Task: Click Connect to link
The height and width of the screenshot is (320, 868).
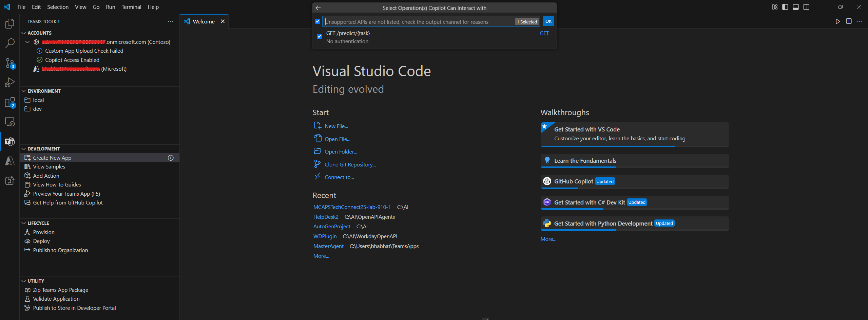Action: (339, 177)
